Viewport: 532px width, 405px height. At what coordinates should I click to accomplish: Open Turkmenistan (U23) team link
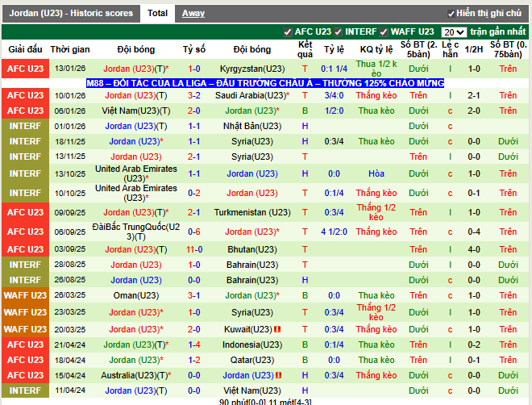point(252,212)
